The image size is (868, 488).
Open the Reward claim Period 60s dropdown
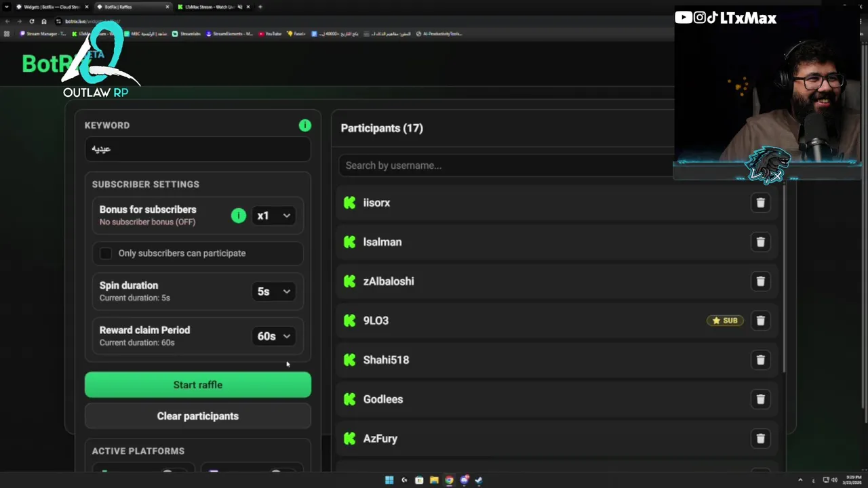(x=273, y=336)
